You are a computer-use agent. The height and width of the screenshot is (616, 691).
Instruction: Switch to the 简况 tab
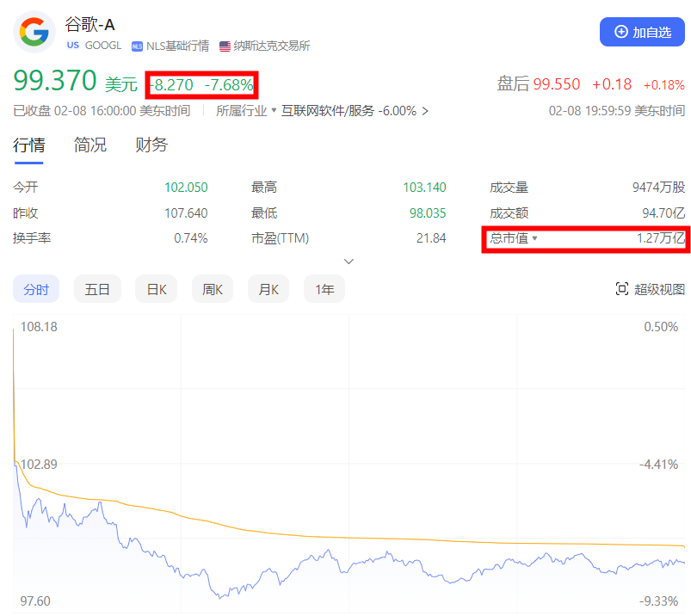[x=89, y=145]
